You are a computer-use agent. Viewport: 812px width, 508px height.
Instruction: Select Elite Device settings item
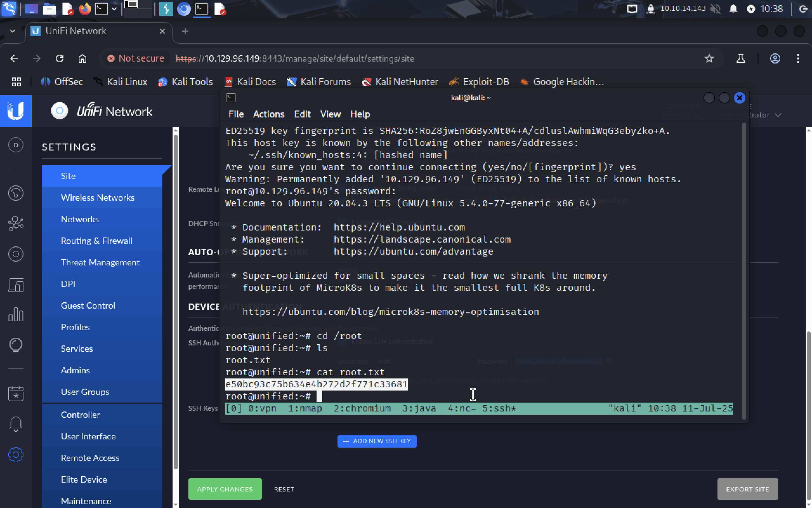[x=102, y=479]
